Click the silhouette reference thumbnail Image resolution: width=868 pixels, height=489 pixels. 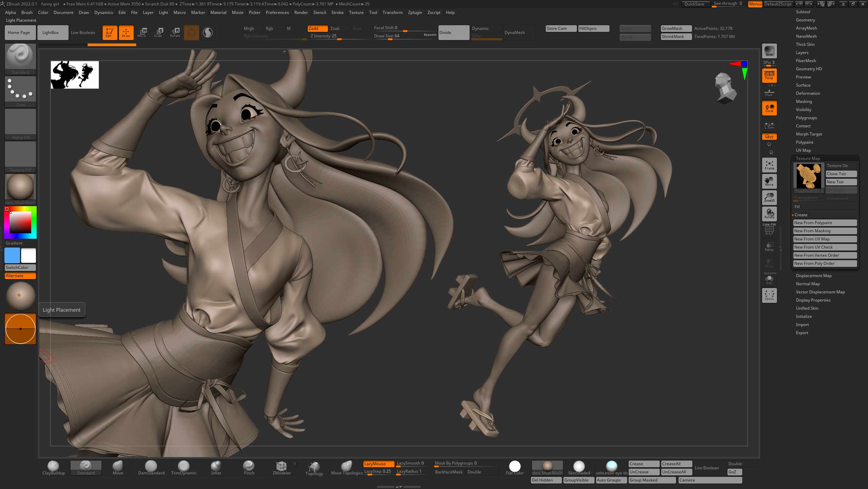pos(75,75)
